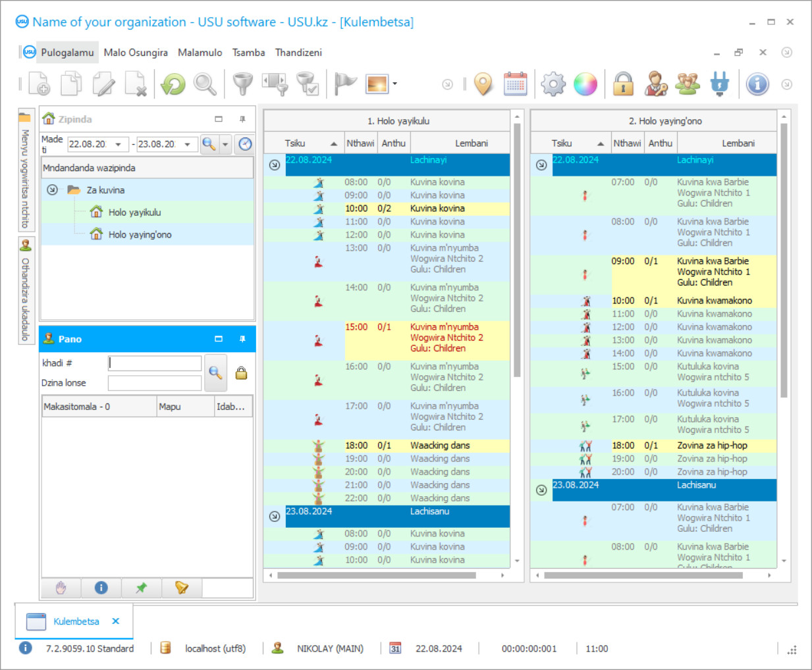Screen dimensions: 812x670
Task: Click the blue information icon in toolbar
Action: point(757,84)
